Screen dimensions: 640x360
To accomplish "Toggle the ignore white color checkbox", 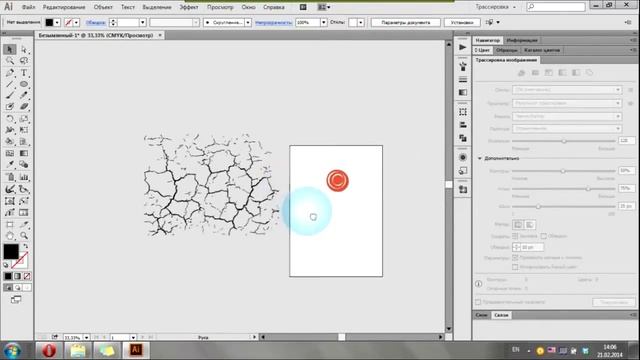I will (515, 267).
